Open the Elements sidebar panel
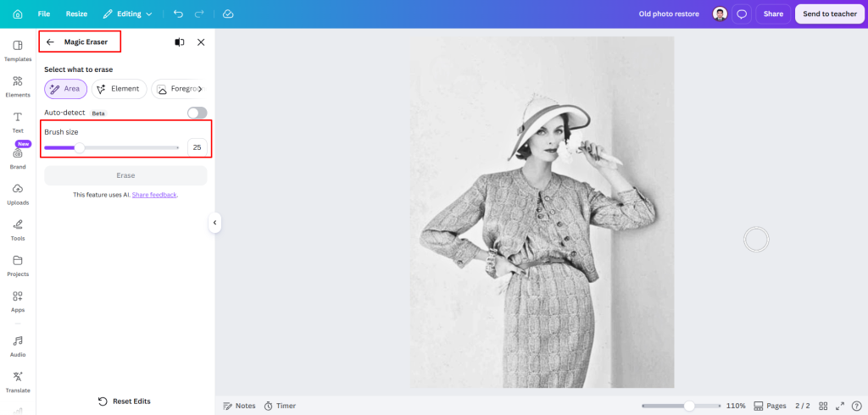Screen dimensions: 868x415 (18, 87)
